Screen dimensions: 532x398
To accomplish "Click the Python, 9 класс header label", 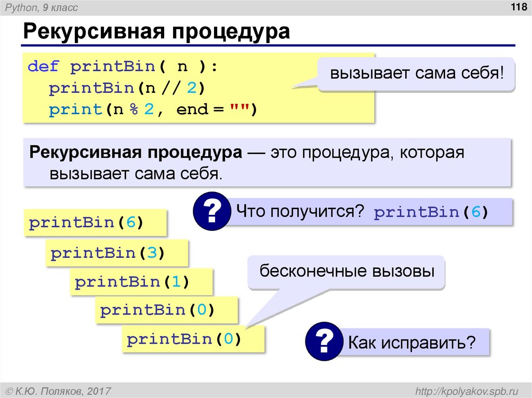I will (x=41, y=7).
